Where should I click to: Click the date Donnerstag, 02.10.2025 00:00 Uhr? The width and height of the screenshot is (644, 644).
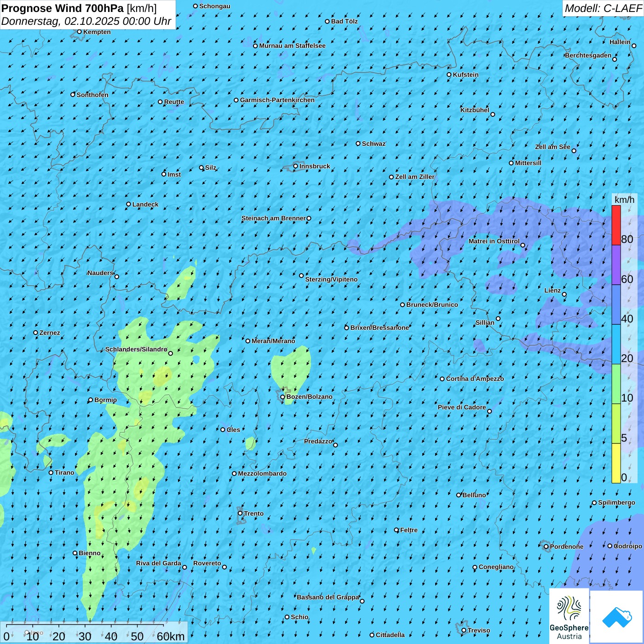point(86,21)
